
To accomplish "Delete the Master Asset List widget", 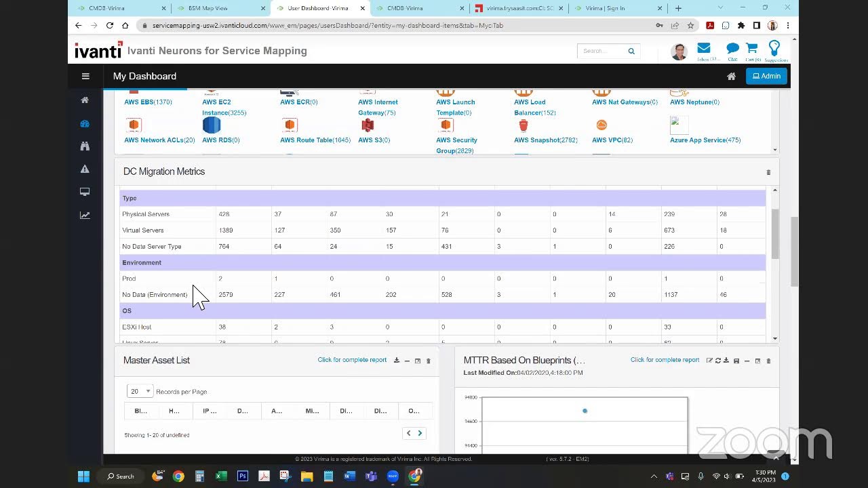I will [x=428, y=361].
